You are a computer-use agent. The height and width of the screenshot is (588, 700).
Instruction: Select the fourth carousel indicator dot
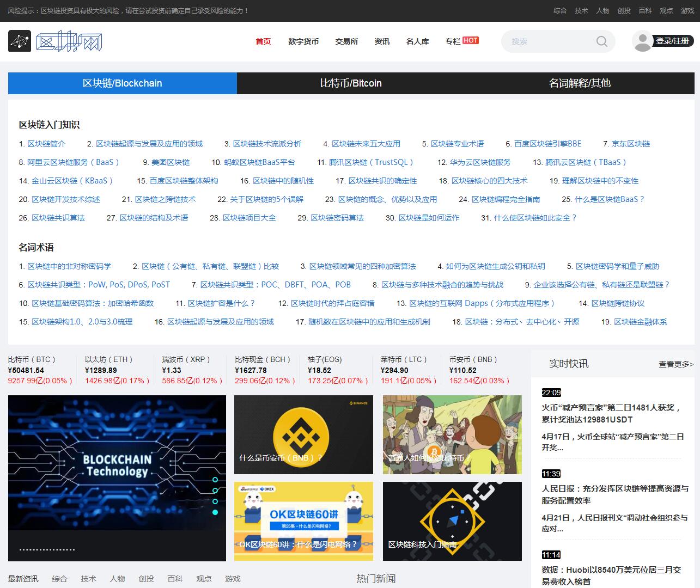[215, 512]
